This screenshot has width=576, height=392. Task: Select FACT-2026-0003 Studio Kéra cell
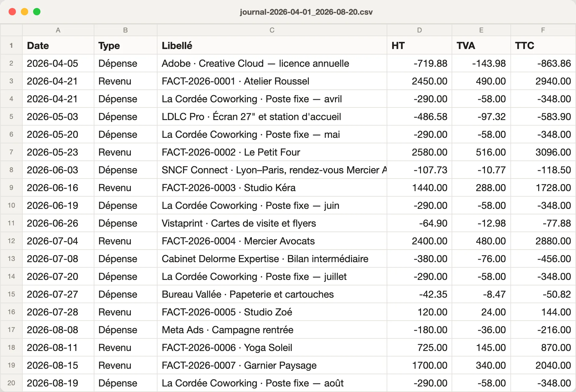click(272, 188)
